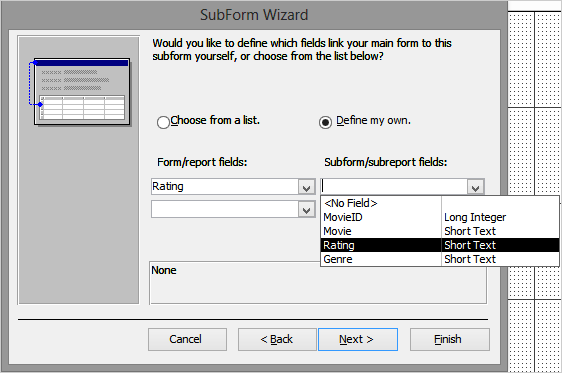Screen dimensions: 562x373
Task: Click the subform link illustration thumbnail
Action: (x=80, y=92)
